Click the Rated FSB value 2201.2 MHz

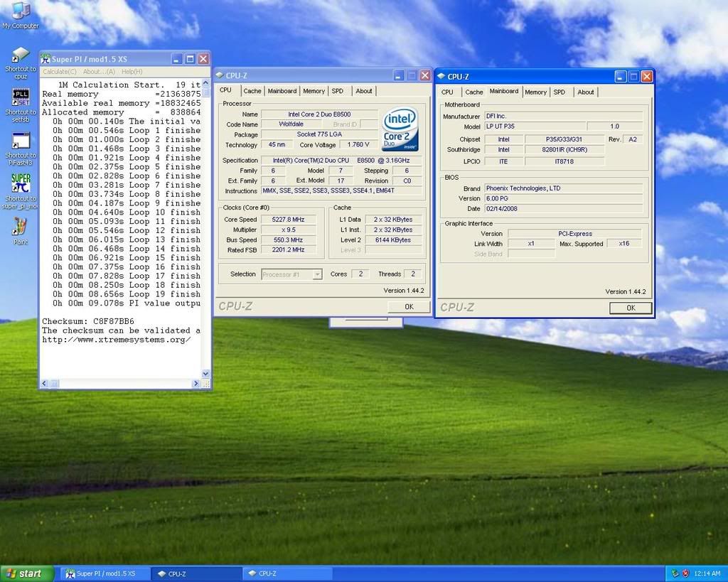(289, 249)
